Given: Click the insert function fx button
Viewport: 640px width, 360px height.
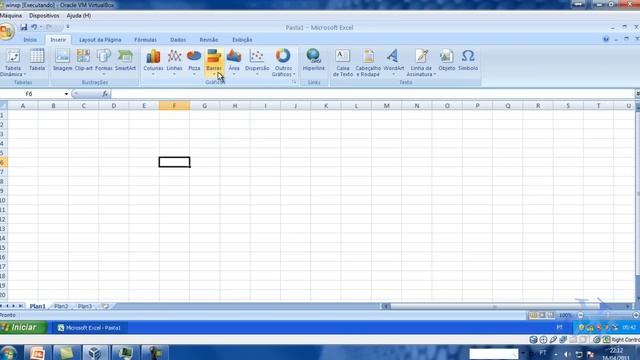Looking at the screenshot, I should [x=105, y=94].
